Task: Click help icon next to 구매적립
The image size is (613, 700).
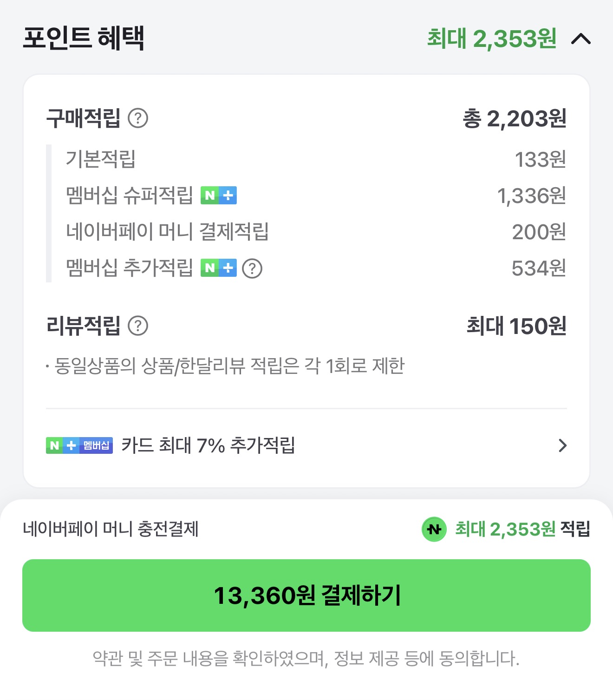Action: [x=138, y=118]
